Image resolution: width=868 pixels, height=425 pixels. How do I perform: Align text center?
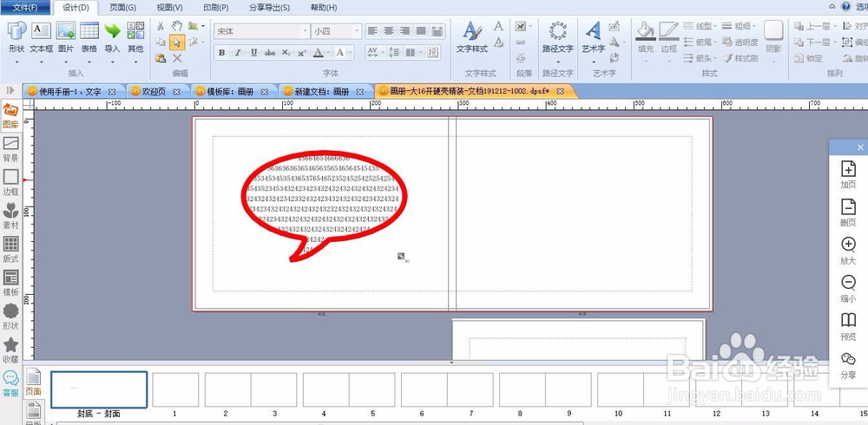[x=389, y=31]
